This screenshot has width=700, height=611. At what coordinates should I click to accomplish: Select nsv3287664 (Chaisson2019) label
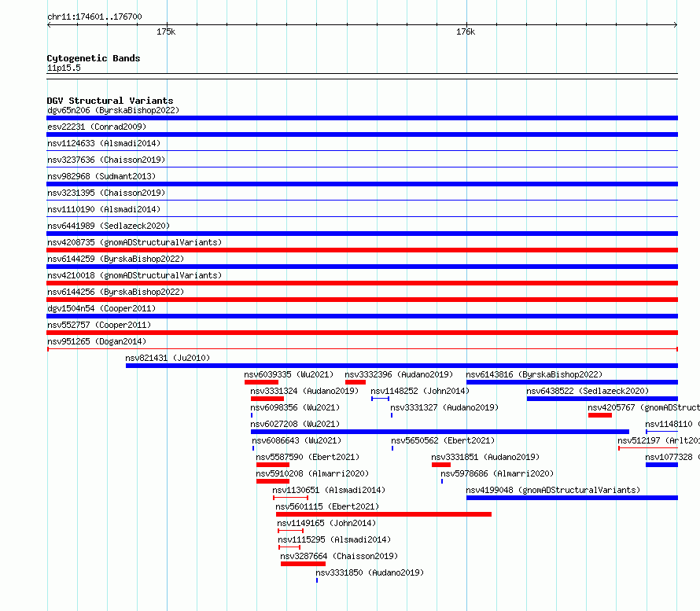[x=339, y=556]
